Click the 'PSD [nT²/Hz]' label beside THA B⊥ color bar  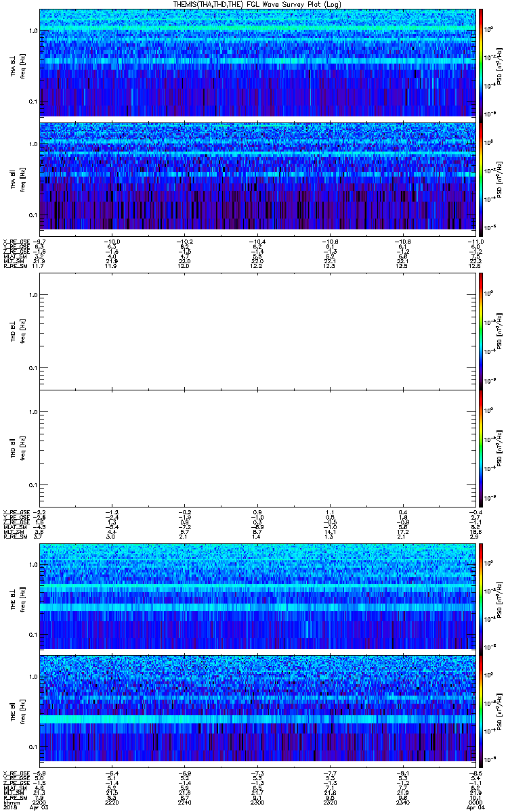[x=500, y=65]
